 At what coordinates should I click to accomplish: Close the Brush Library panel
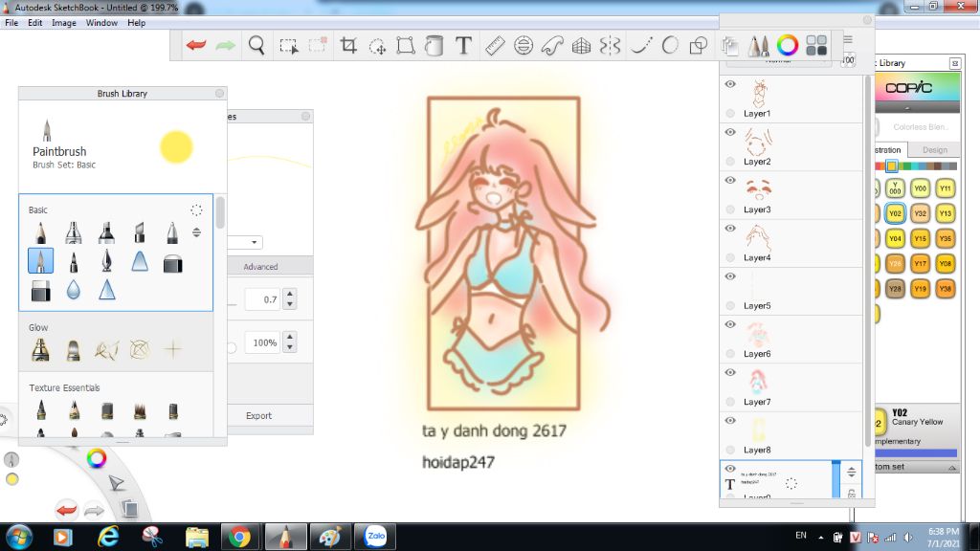219,93
